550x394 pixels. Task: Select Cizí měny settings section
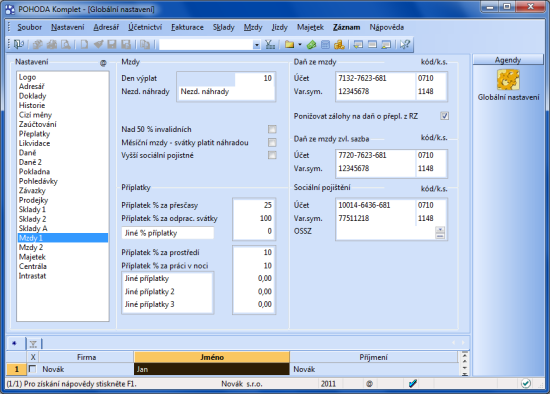[63, 115]
